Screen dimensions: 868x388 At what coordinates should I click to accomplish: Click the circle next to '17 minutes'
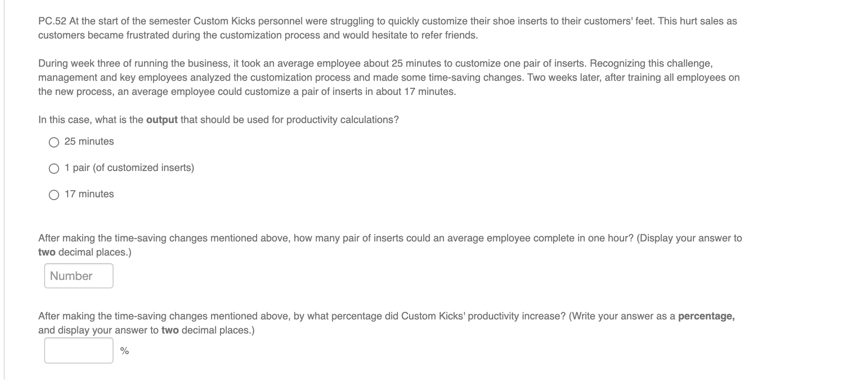(54, 194)
